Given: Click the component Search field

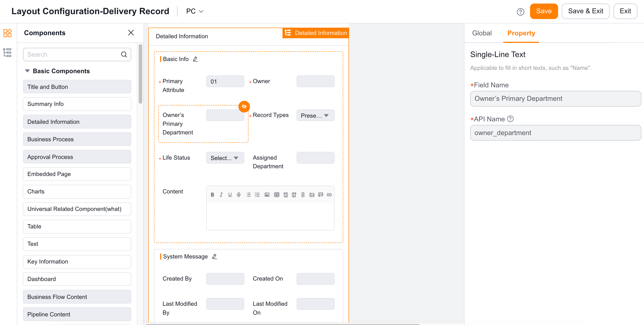Looking at the screenshot, I should tap(77, 54).
